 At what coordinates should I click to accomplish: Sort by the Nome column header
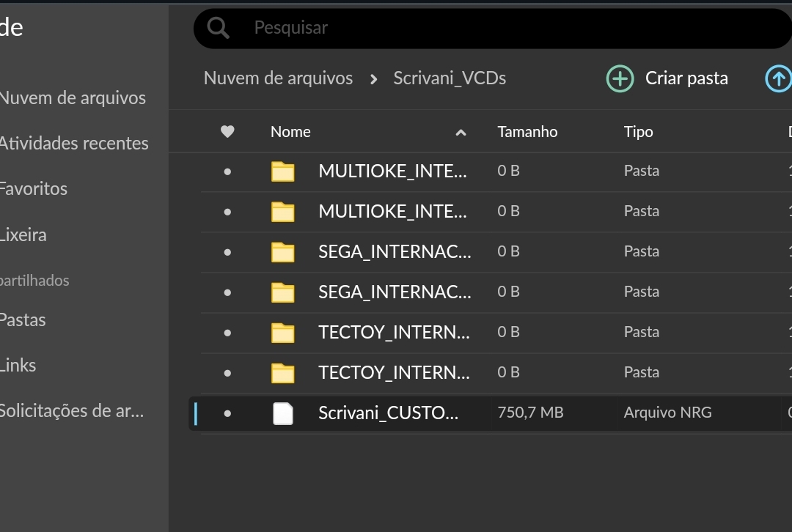coord(290,132)
